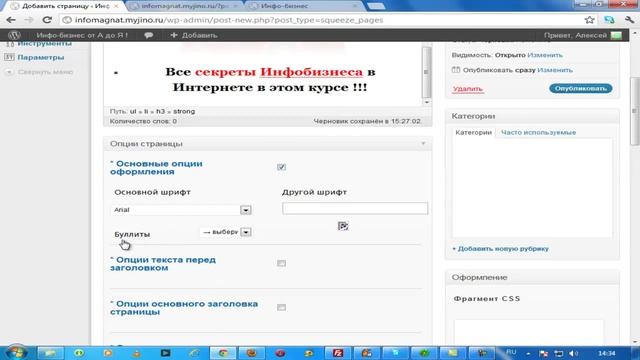Enable Опции текста перед заголовком checkbox
This screenshot has height=360, width=640.
(281, 263)
